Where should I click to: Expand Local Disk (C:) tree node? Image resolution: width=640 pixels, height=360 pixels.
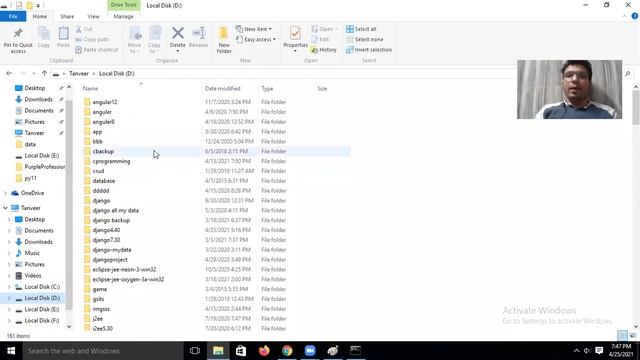click(x=9, y=287)
